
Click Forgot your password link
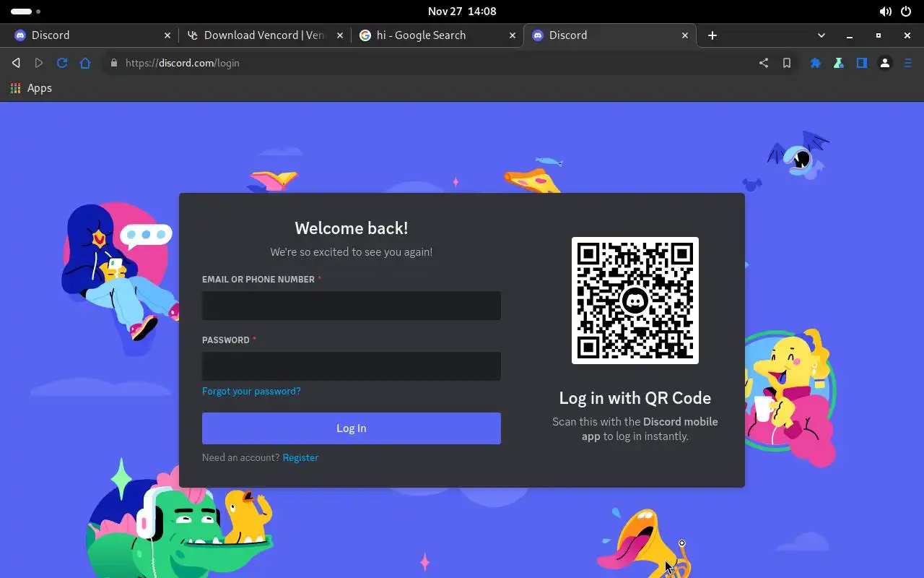tap(251, 391)
